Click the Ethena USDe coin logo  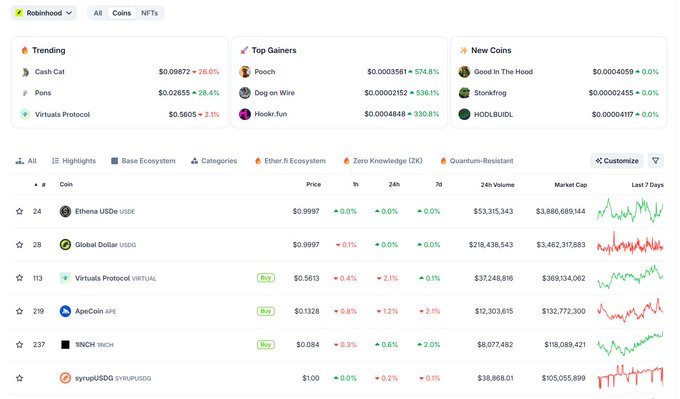coord(65,211)
